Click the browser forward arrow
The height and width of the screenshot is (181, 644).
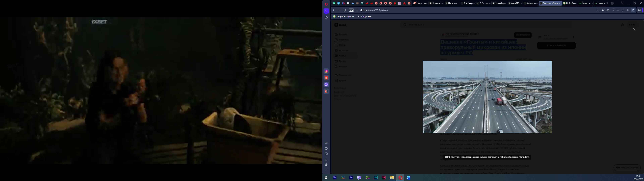pos(339,10)
